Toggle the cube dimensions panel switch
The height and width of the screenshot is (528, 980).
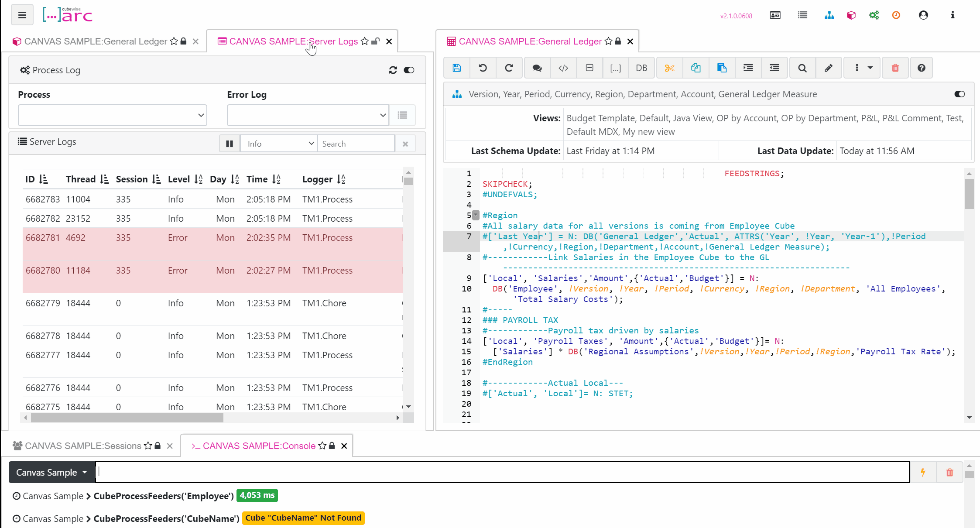coord(959,94)
